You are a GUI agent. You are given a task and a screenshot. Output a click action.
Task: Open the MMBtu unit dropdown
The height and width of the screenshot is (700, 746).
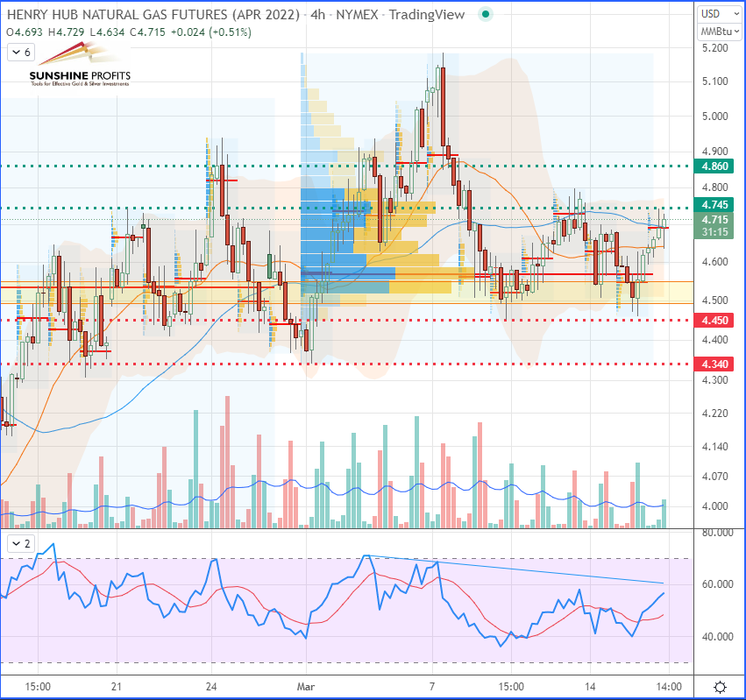coord(720,32)
